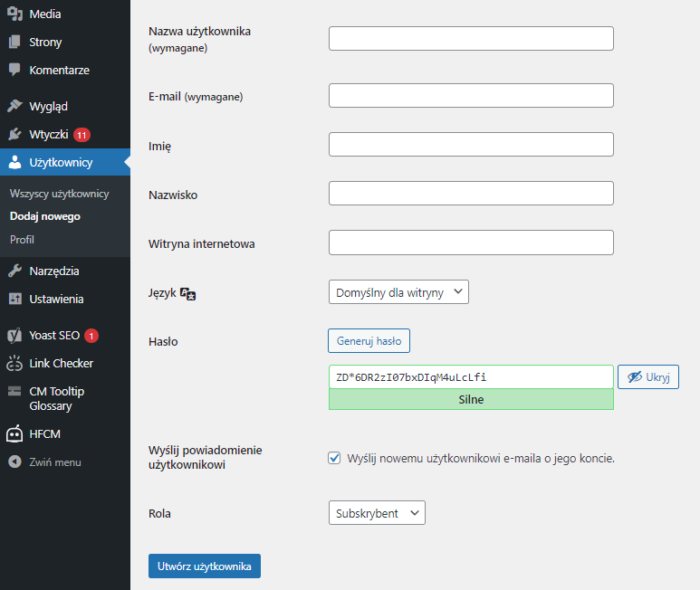Image resolution: width=700 pixels, height=590 pixels.
Task: Click the Wygląd paintbrush icon
Action: coord(14,106)
